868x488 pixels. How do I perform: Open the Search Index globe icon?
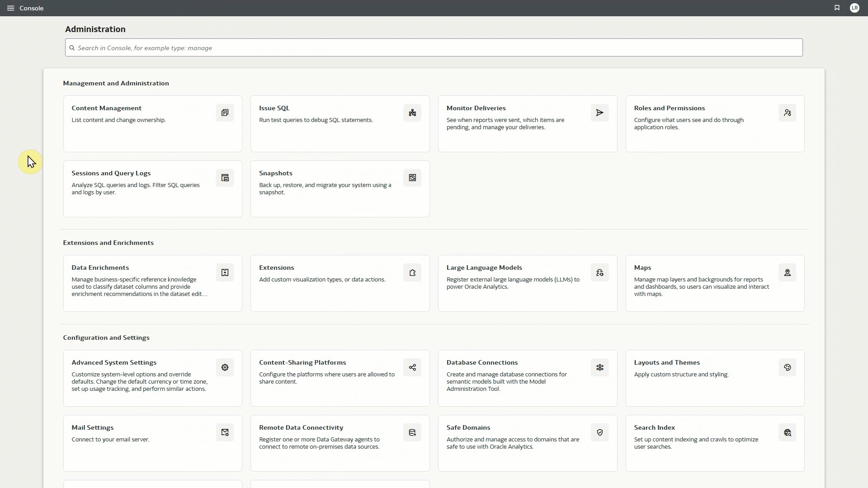pyautogui.click(x=787, y=432)
